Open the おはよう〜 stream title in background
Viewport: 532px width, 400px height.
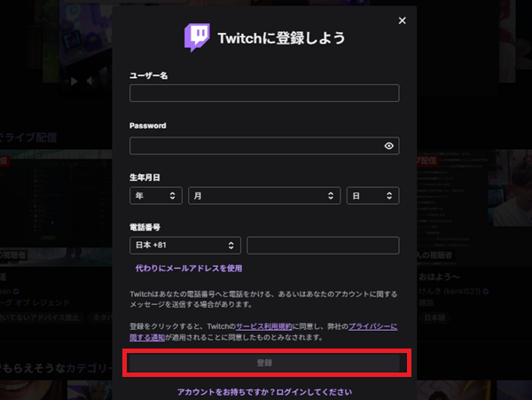coord(440,277)
